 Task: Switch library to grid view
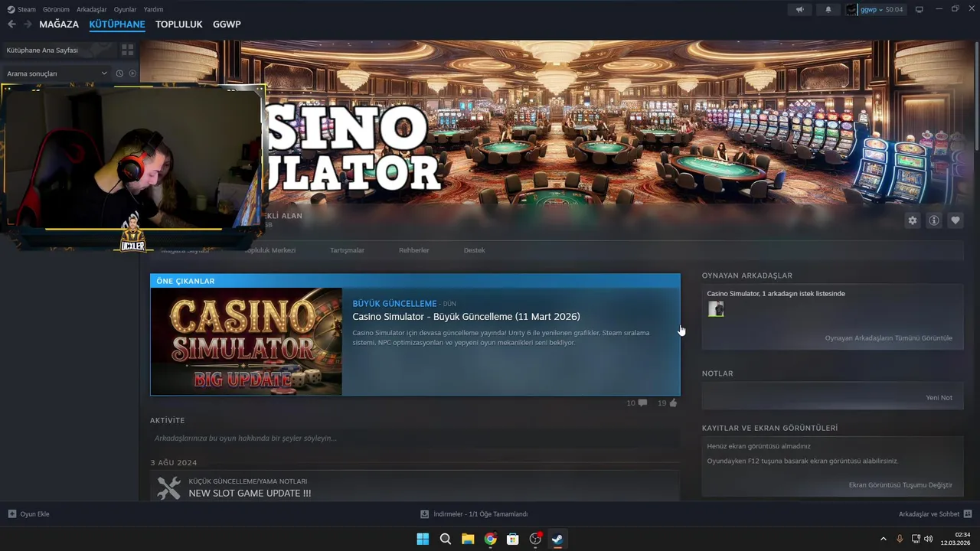click(x=127, y=50)
